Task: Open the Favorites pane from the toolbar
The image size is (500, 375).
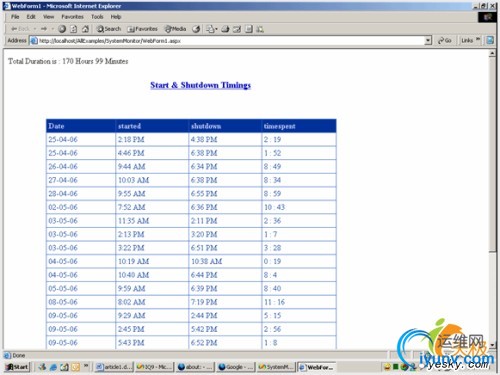Action: point(142,29)
